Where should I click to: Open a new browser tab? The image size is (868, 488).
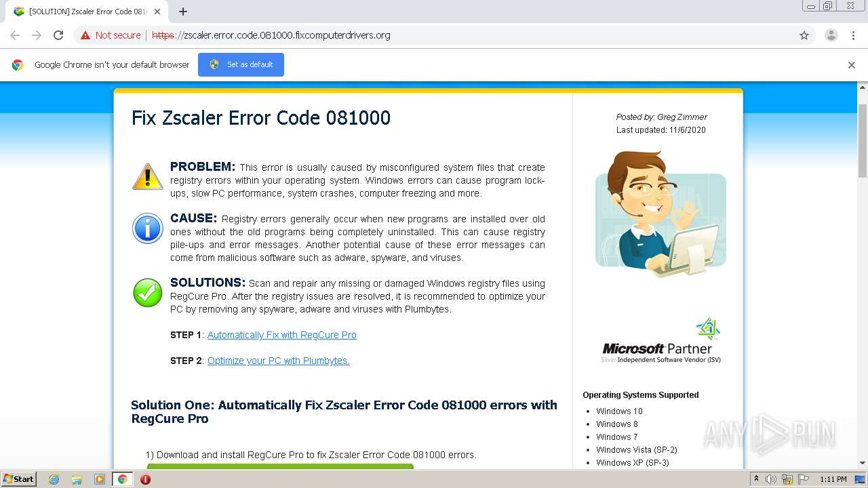[x=183, y=12]
